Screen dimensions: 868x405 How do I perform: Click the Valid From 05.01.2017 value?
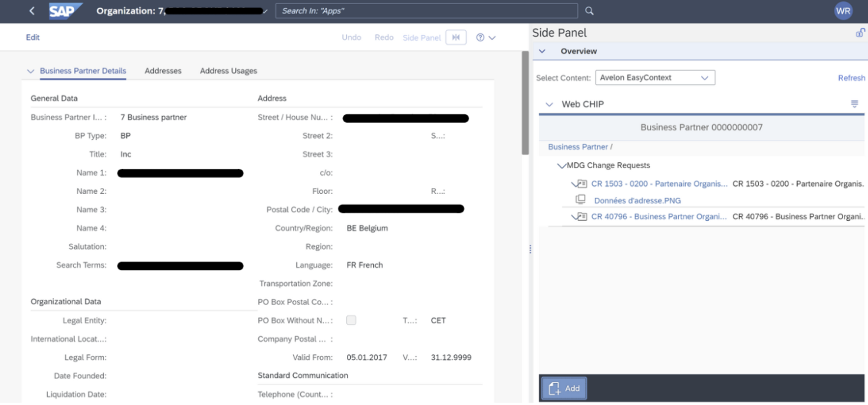pos(367,357)
